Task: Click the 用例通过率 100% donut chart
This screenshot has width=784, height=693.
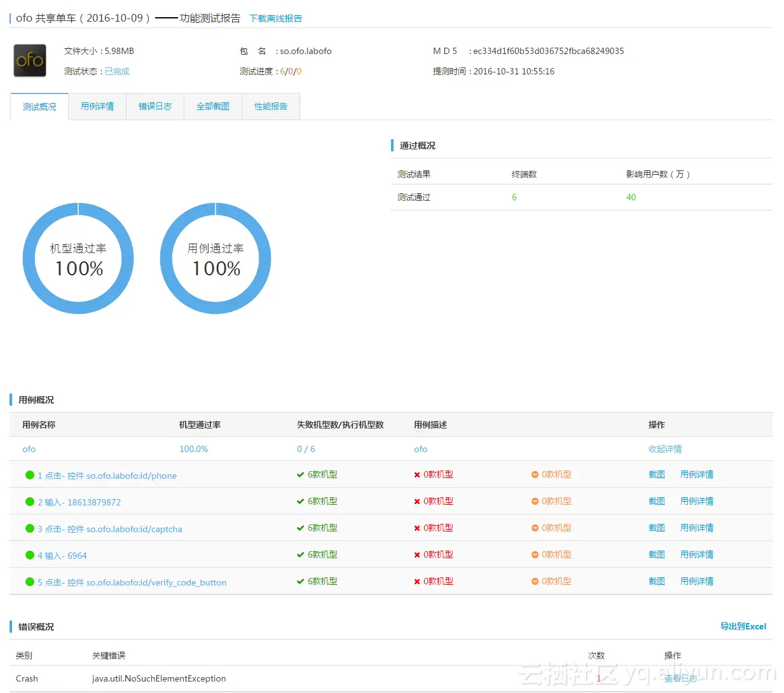Action: coord(216,258)
